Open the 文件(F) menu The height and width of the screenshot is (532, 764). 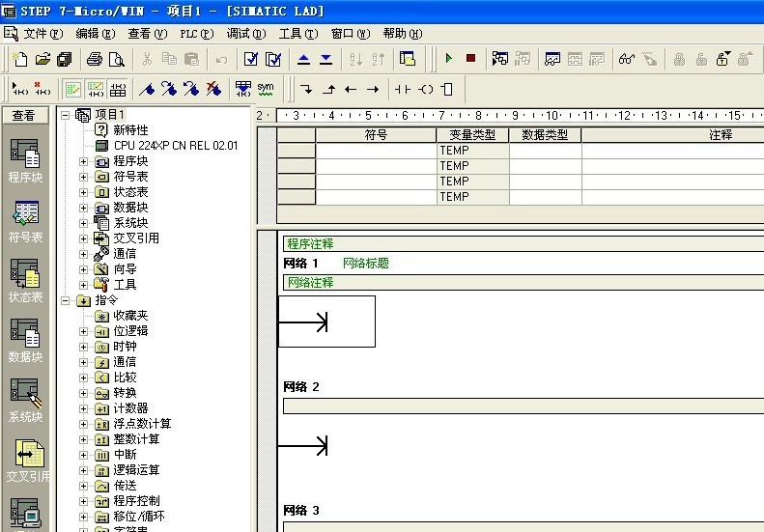pyautogui.click(x=42, y=34)
